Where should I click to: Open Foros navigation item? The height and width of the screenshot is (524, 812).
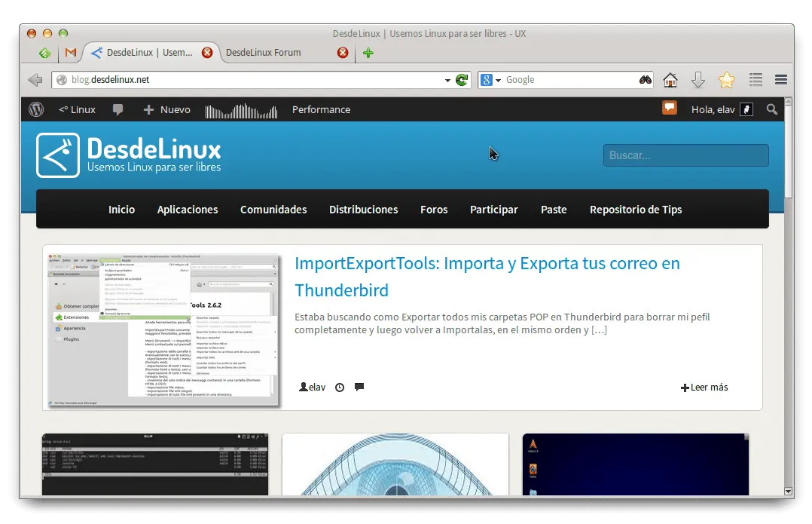[x=434, y=210]
